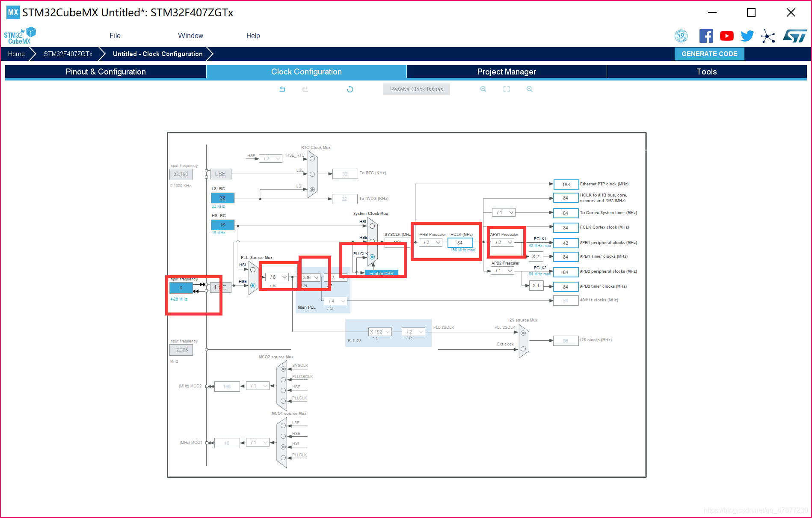Zoom in on the clock diagram
The height and width of the screenshot is (518, 812).
(483, 89)
